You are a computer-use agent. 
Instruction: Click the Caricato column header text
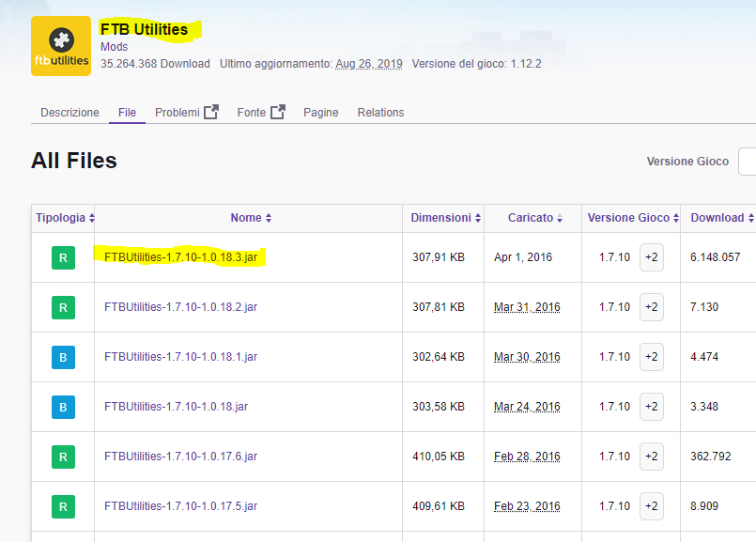pyautogui.click(x=531, y=218)
